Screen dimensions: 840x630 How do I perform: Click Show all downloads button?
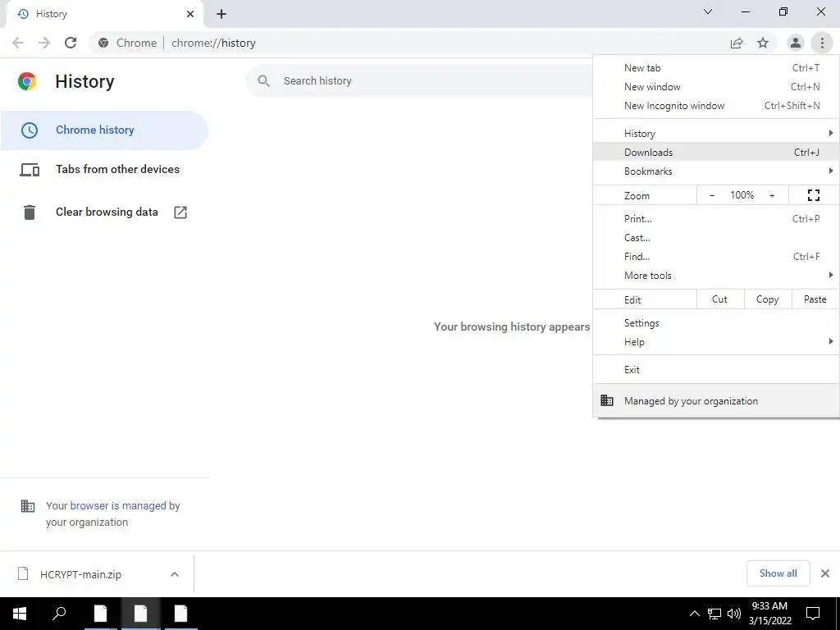click(x=778, y=573)
